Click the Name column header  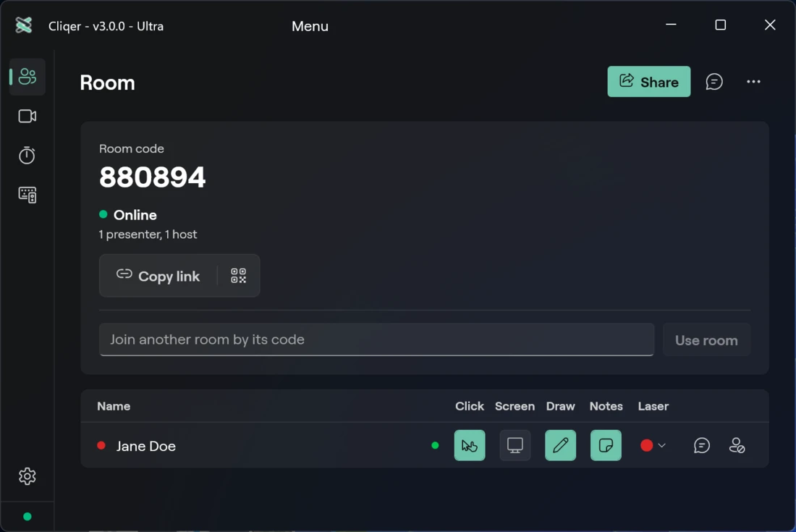click(x=114, y=406)
